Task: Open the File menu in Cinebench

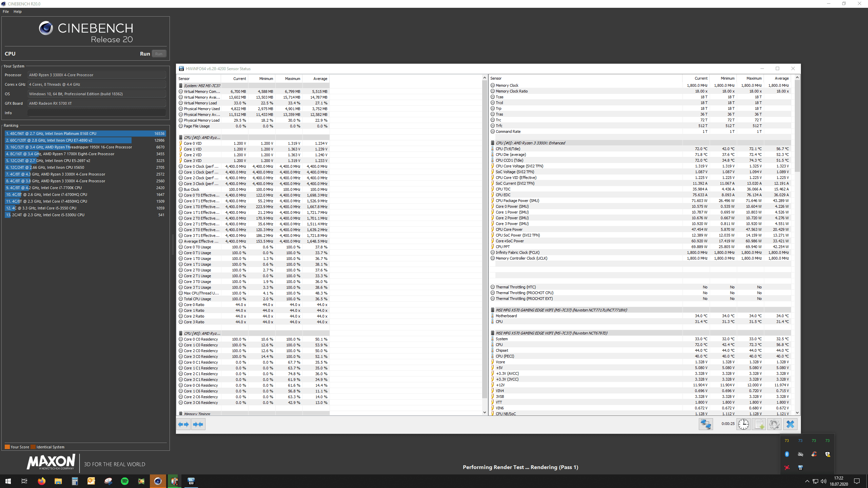Action: (6, 12)
